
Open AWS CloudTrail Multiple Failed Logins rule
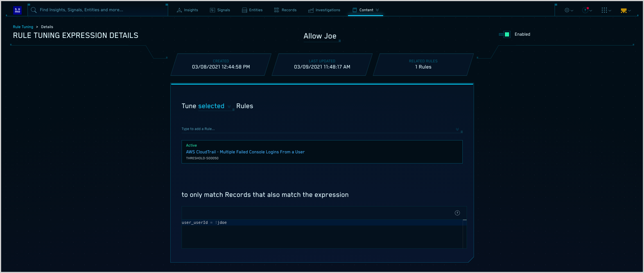[x=245, y=152]
